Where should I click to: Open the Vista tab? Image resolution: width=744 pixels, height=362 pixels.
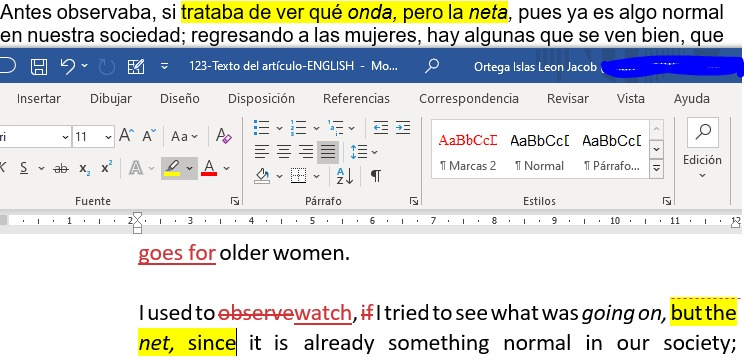tap(631, 99)
